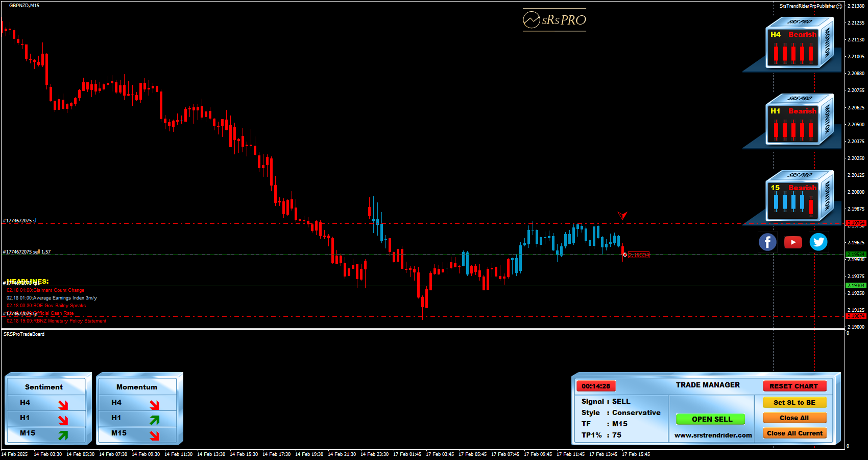The height and width of the screenshot is (460, 868).
Task: Open the YouTube icon link
Action: [793, 242]
